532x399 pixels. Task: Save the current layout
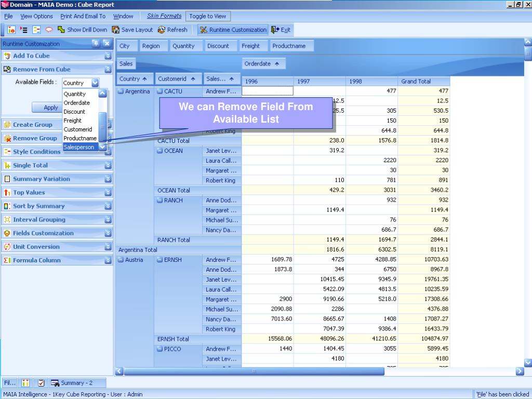[132, 30]
